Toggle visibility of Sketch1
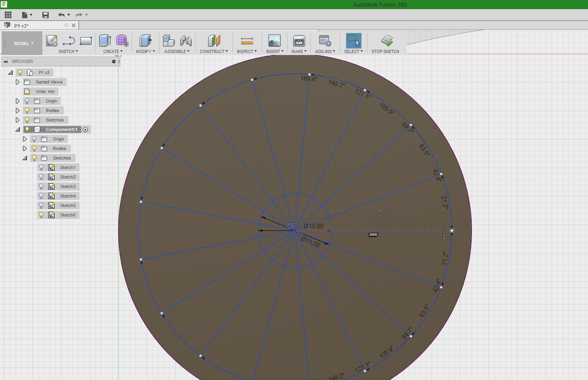 point(41,167)
